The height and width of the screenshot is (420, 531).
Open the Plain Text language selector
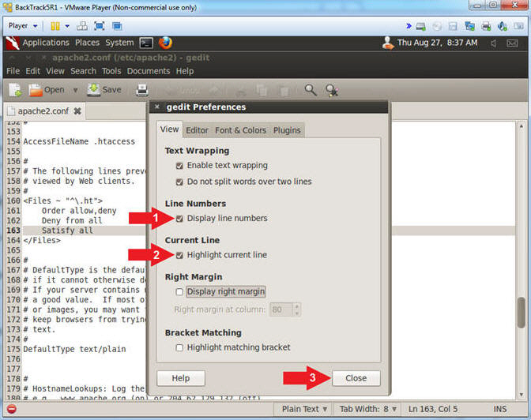304,409
